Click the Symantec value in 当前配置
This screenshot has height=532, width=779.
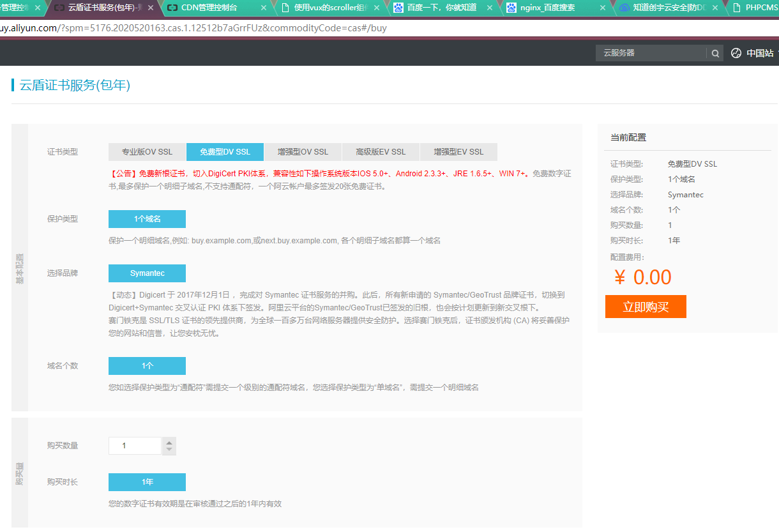click(x=686, y=195)
